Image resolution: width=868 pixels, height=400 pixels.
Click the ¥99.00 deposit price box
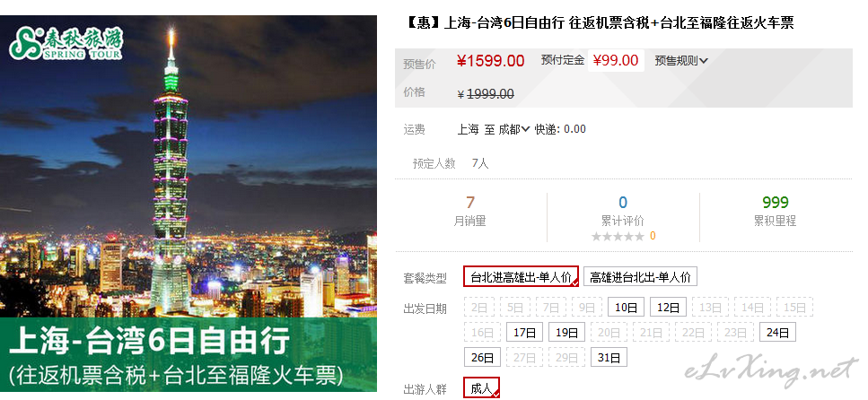click(x=616, y=60)
